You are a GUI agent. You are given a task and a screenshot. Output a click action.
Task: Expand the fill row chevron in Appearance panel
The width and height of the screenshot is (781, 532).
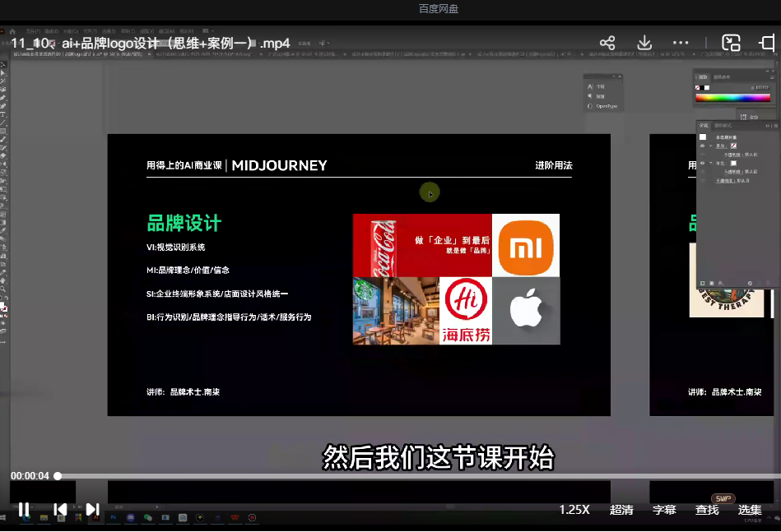pyautogui.click(x=711, y=163)
